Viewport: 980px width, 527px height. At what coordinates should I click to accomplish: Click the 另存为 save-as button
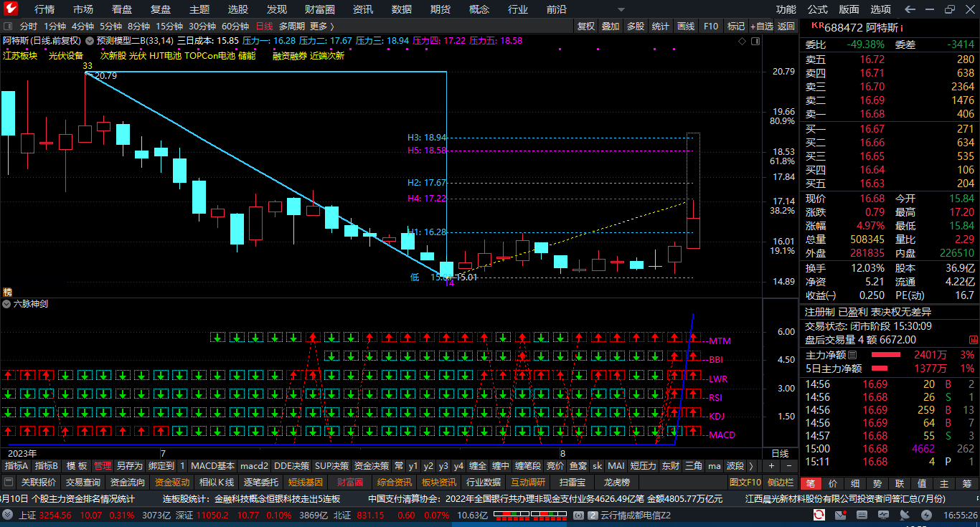click(130, 466)
